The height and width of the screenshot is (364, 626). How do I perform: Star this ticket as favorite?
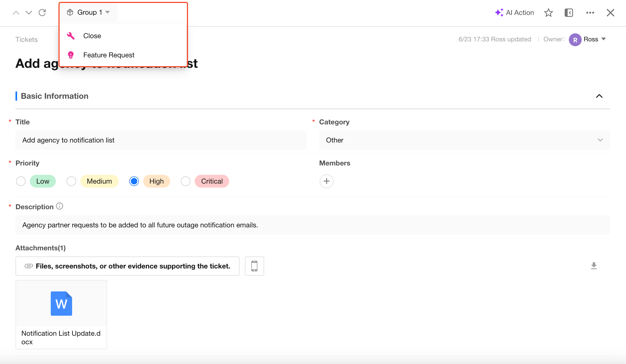click(x=548, y=13)
